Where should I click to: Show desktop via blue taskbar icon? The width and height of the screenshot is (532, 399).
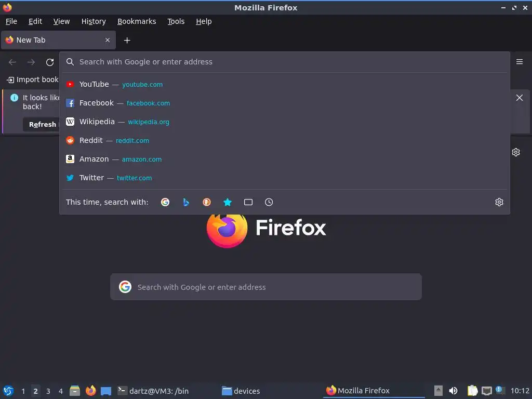pyautogui.click(x=106, y=391)
